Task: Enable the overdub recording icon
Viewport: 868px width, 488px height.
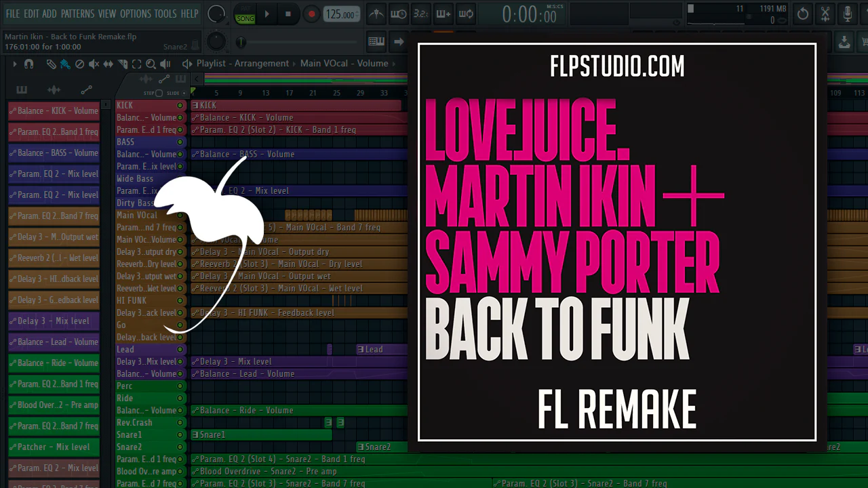Action: click(x=443, y=14)
